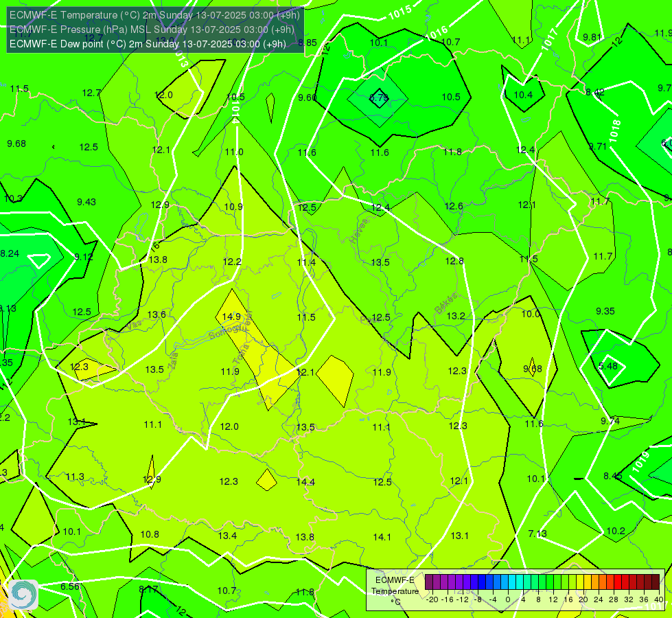The width and height of the screenshot is (672, 618).
Task: Click the cyan 0°C legend swatch
Action: [x=511, y=582]
